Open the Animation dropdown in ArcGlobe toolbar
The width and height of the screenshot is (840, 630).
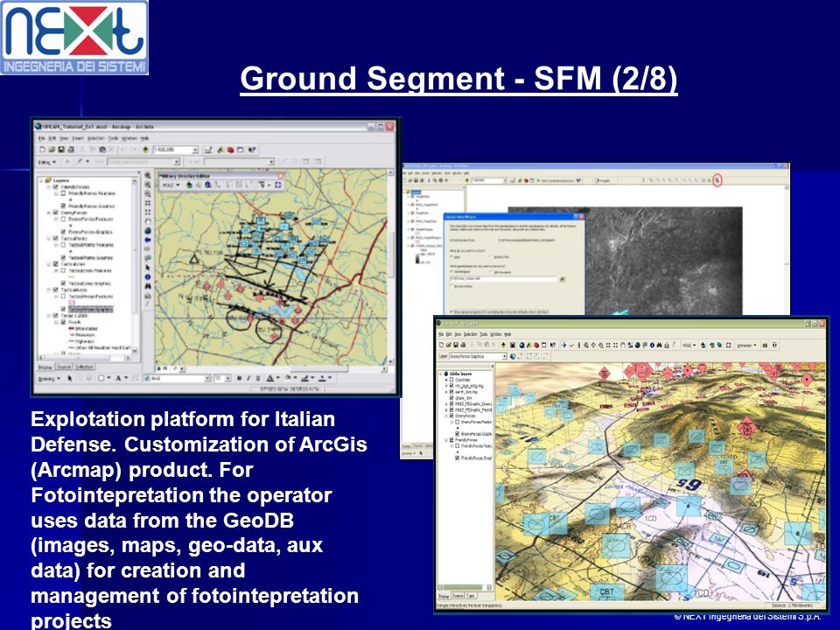[x=747, y=345]
